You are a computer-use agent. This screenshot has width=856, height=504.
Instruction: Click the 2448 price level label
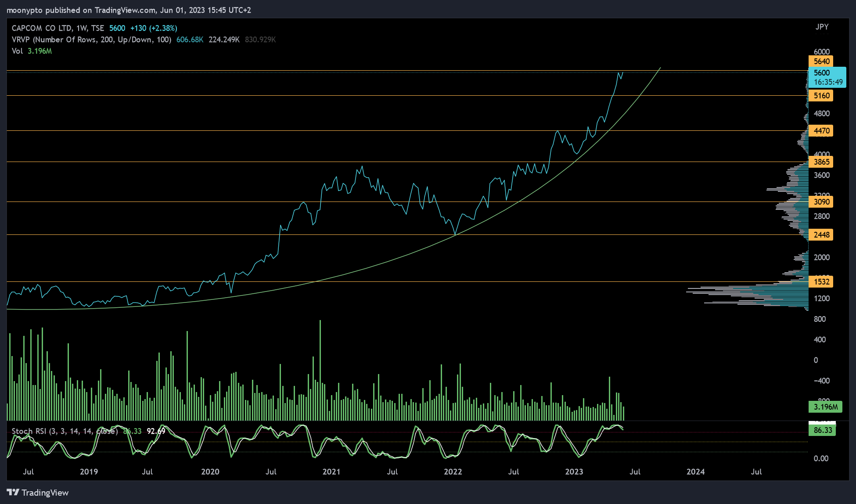point(821,235)
